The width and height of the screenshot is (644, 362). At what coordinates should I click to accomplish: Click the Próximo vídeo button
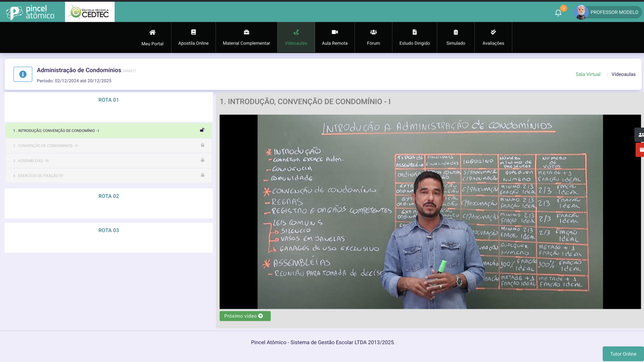coord(245,316)
